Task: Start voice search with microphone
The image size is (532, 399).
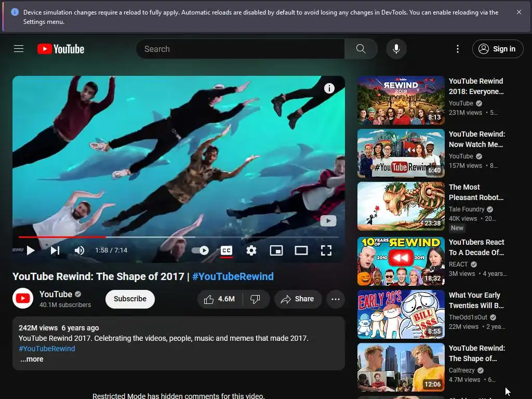Action: (x=396, y=49)
